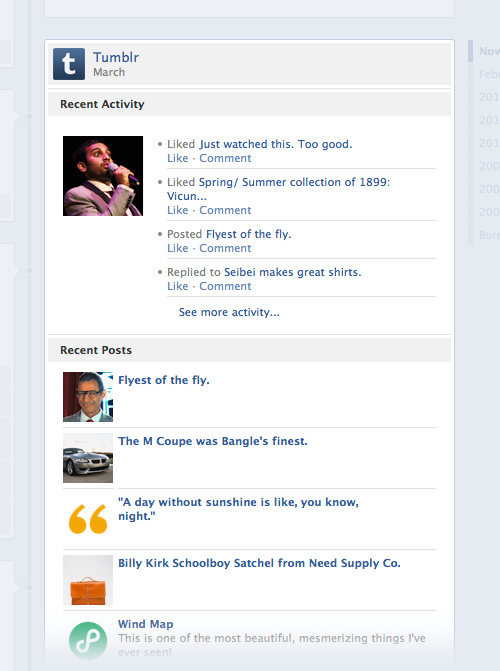
Task: Jump to Now in timeline navigator
Action: 489,51
